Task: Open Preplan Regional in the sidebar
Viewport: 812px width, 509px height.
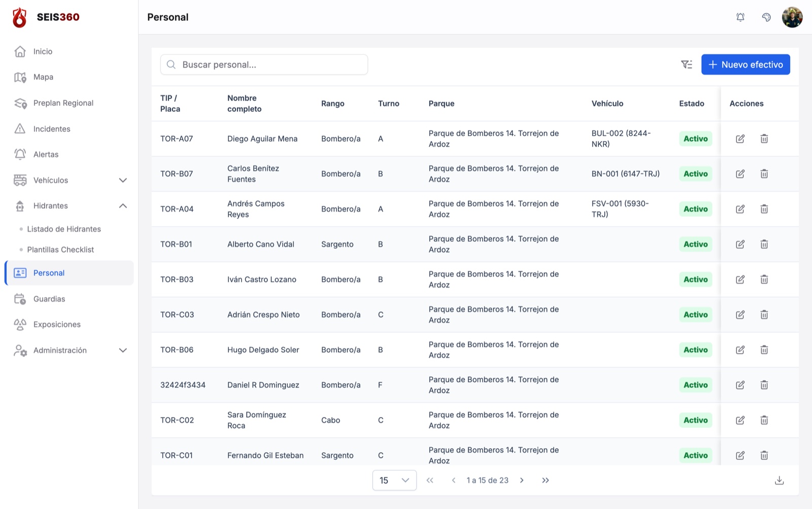Action: tap(69, 103)
